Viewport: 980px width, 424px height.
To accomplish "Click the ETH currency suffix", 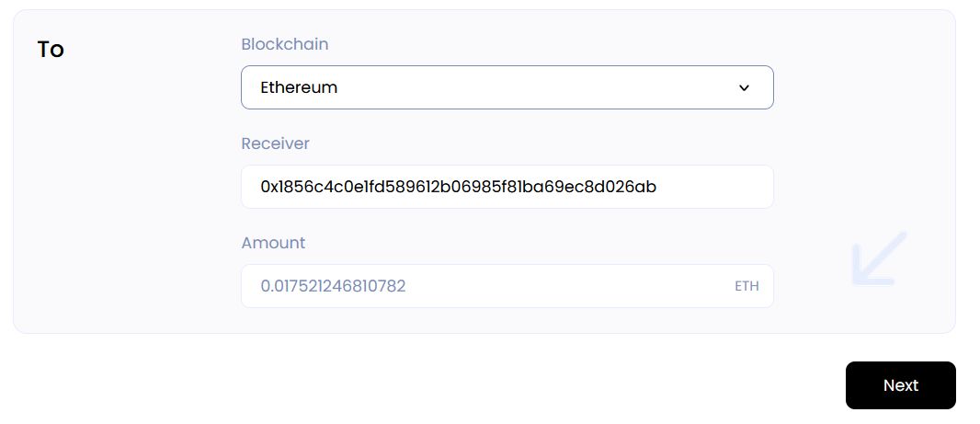I will pos(746,286).
